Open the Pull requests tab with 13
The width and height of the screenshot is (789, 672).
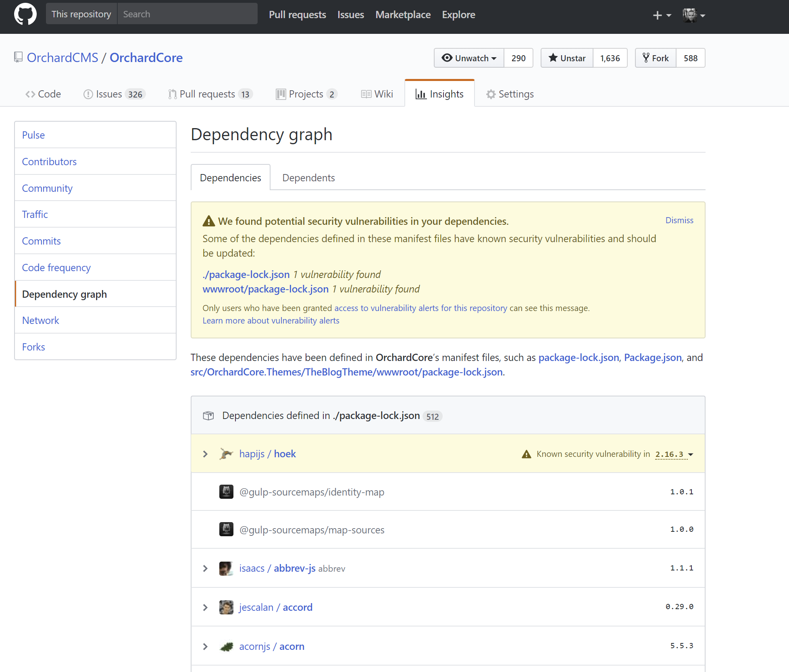point(210,94)
